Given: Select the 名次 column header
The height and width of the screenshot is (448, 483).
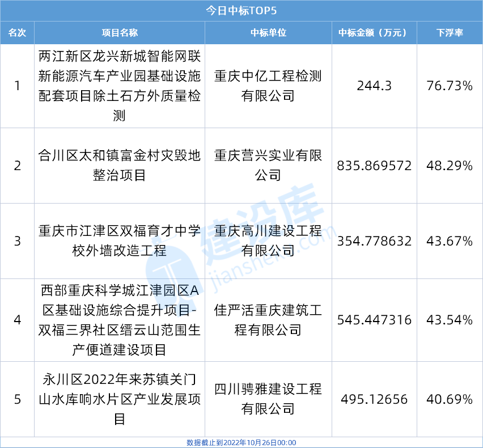Looking at the screenshot, I should pyautogui.click(x=17, y=33).
